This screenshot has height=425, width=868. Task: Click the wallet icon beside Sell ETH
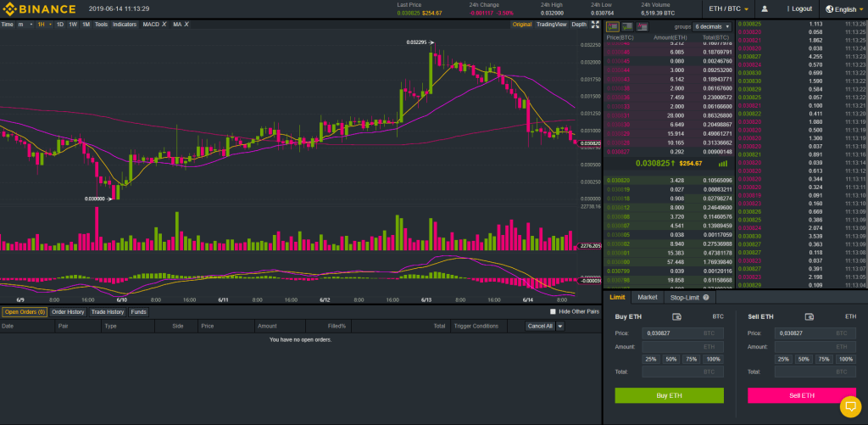point(810,316)
